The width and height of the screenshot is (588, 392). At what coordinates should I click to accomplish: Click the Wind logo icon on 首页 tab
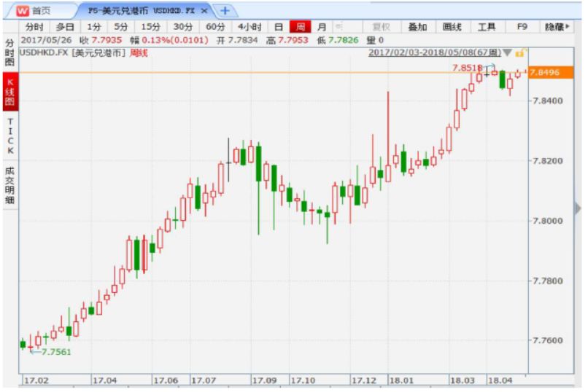pos(23,11)
